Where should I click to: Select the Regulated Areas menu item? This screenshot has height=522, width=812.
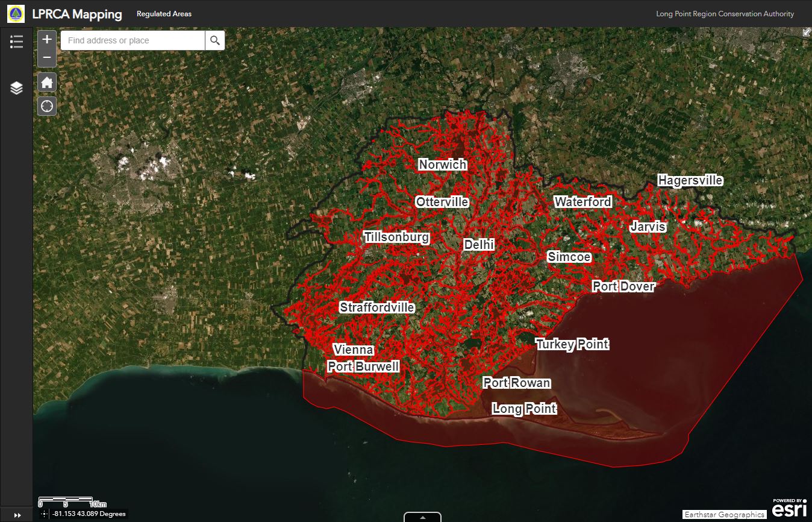coord(164,13)
